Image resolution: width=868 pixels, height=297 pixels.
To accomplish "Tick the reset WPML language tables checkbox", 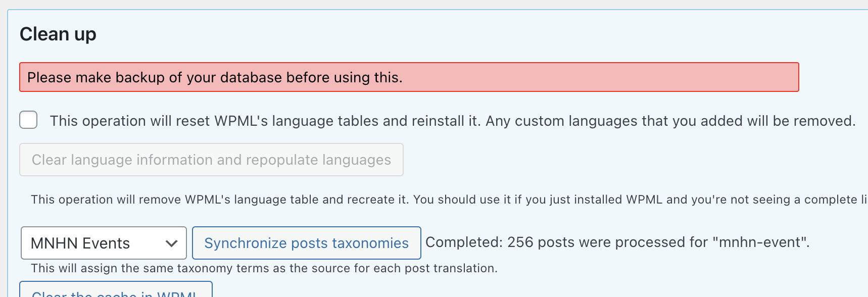I will pos(28,120).
